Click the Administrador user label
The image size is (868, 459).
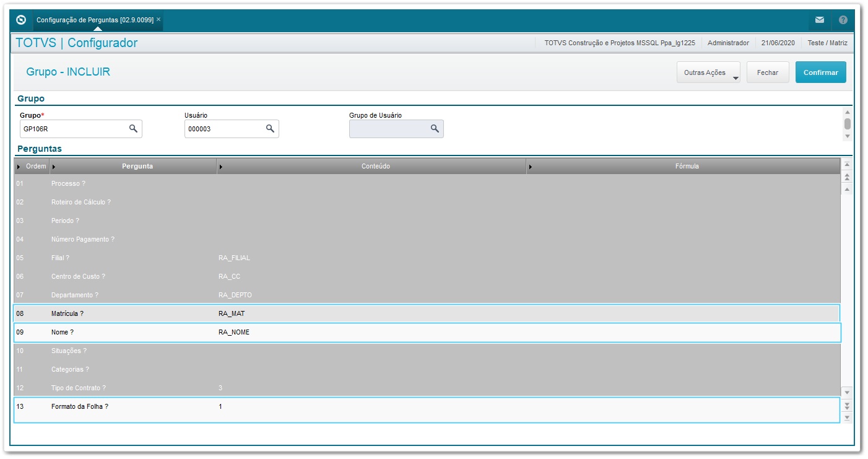[x=728, y=43]
